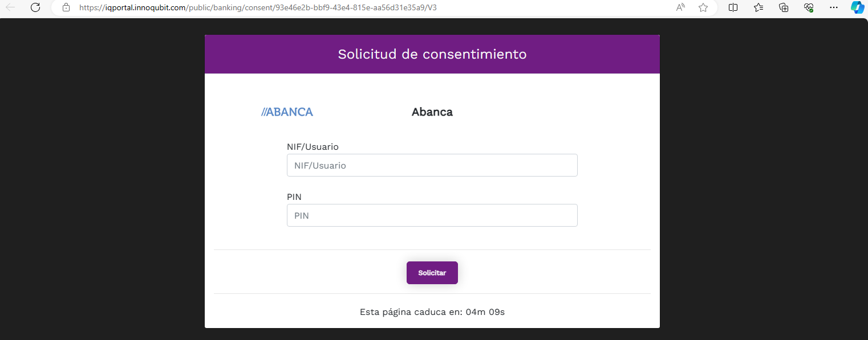
Task: Activate Read aloud for this page
Action: click(x=680, y=8)
